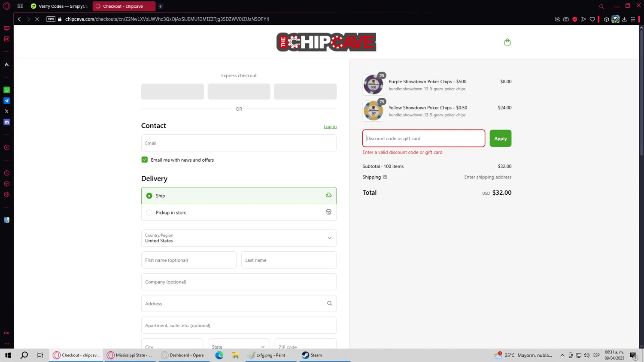Stop loading the current page
Screen dimensions: 644x362
coord(37,19)
